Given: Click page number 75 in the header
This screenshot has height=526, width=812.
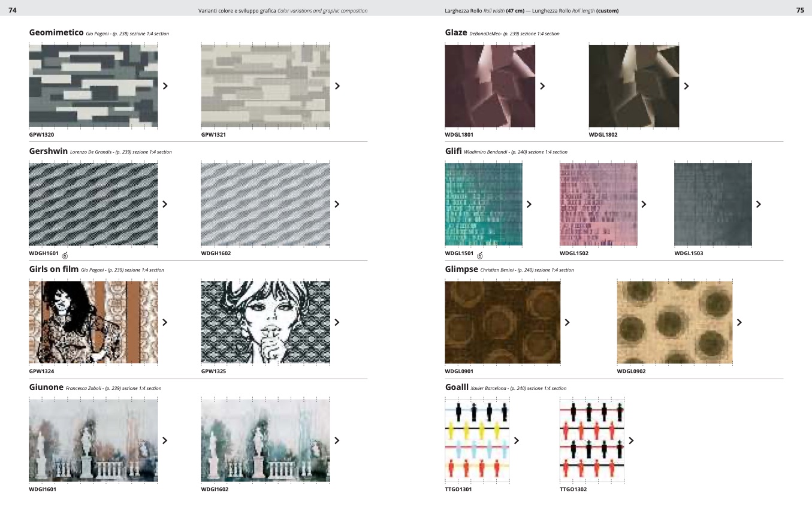Looking at the screenshot, I should pos(799,10).
